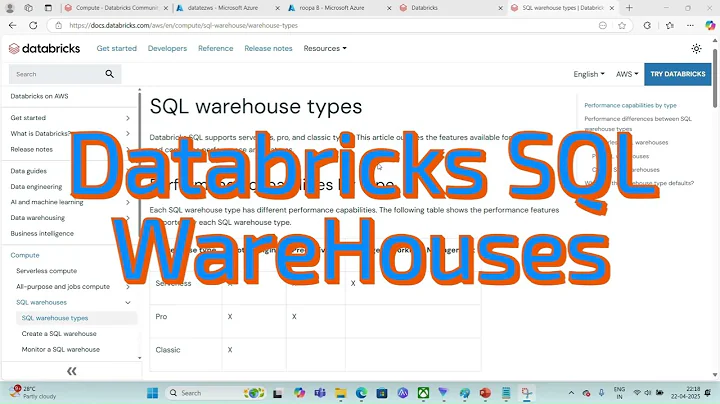Collapse the sidebar with double-chevron icon
Image resolution: width=720 pixels, height=404 pixels.
tap(72, 371)
